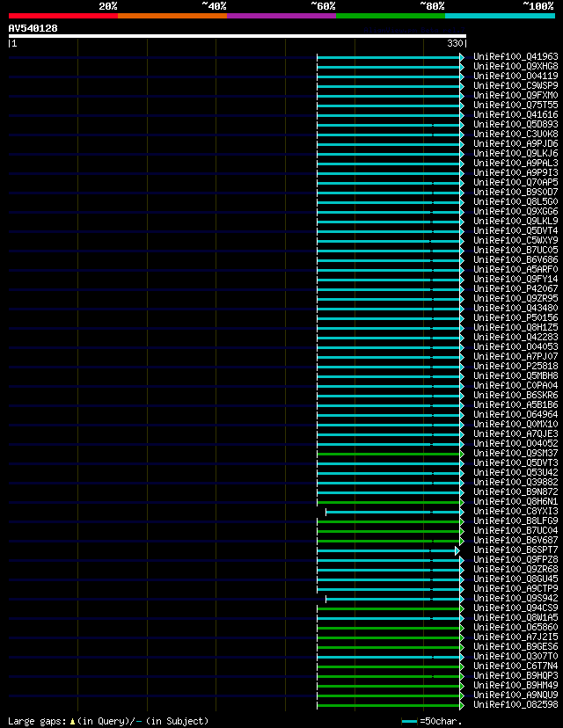Open hit UniRef100_Q9FPZ8

tap(515, 560)
